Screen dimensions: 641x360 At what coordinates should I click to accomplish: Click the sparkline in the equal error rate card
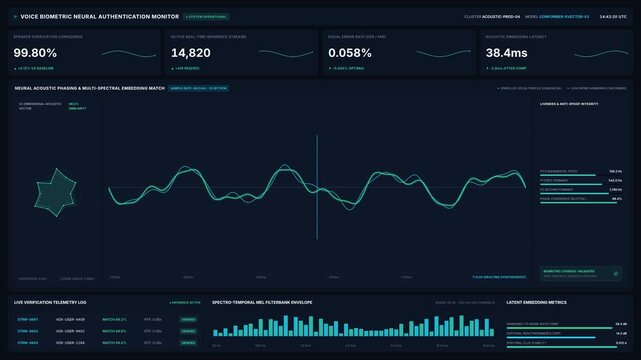[x=444, y=54]
